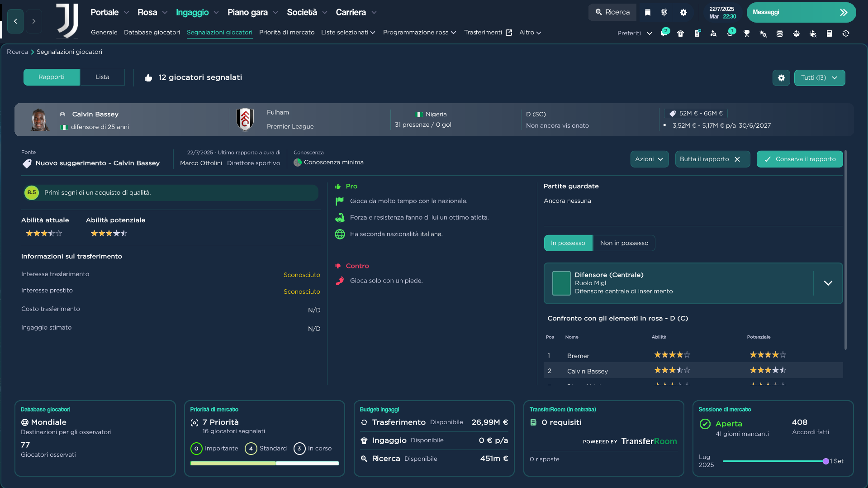
Task: Open the Azioni dropdown
Action: click(649, 159)
